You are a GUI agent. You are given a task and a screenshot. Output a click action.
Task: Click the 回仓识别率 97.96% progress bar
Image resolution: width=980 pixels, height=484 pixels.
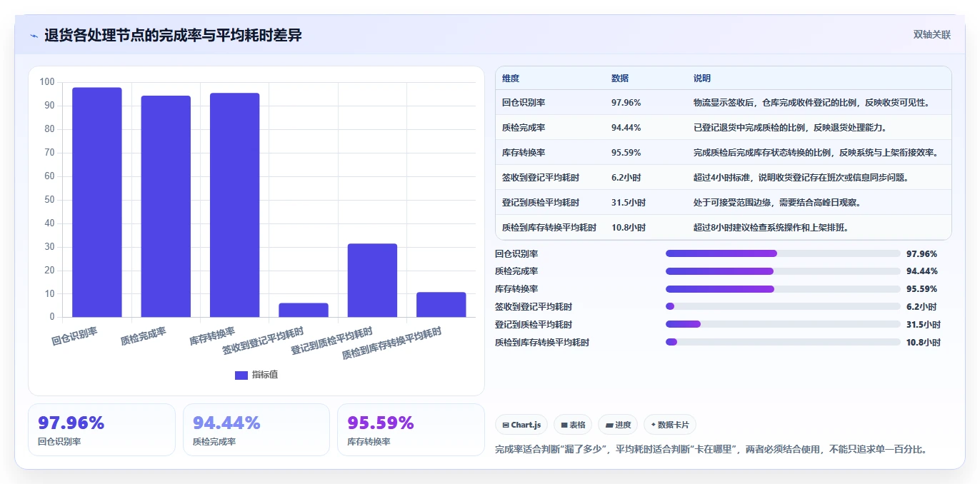(783, 253)
